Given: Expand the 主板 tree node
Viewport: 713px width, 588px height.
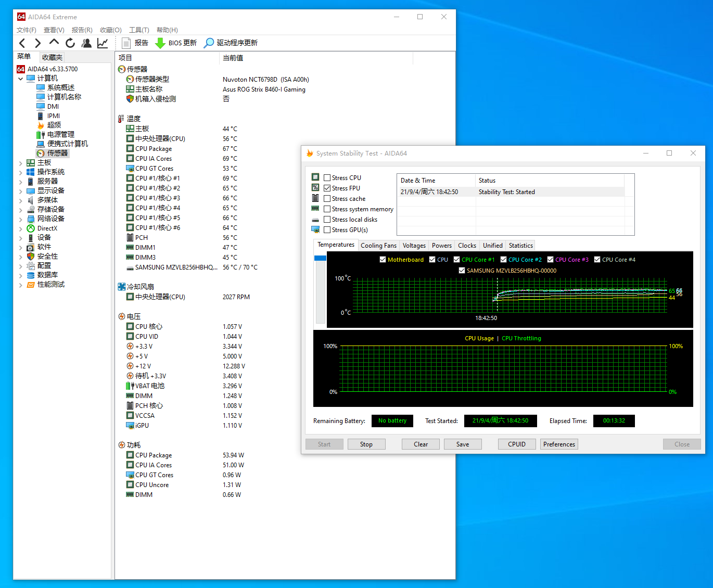Looking at the screenshot, I should tap(21, 163).
